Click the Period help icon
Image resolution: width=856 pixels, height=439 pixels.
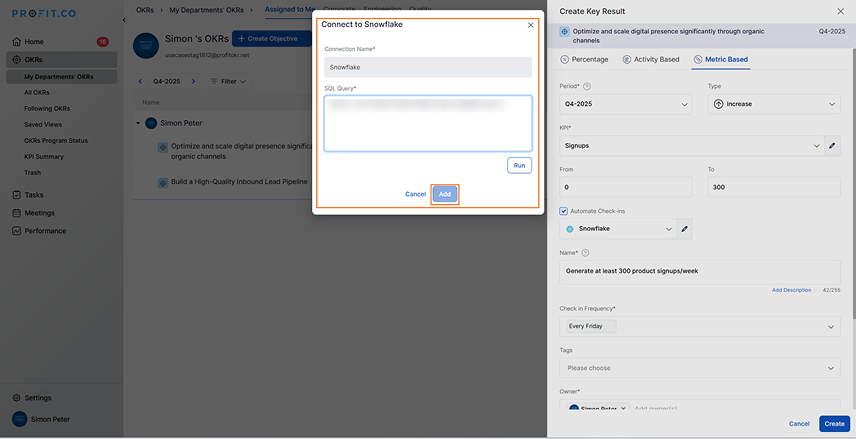pos(587,86)
